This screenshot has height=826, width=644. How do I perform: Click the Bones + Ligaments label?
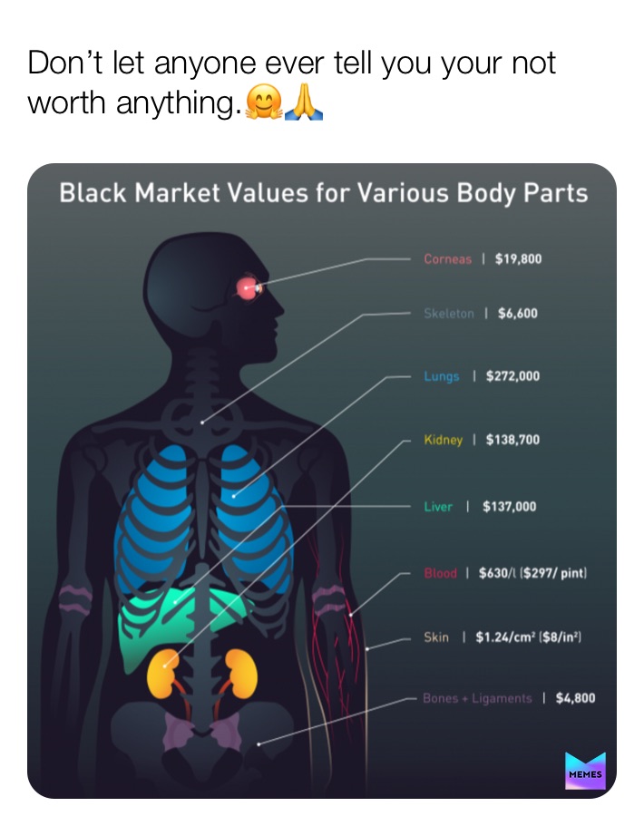(477, 698)
